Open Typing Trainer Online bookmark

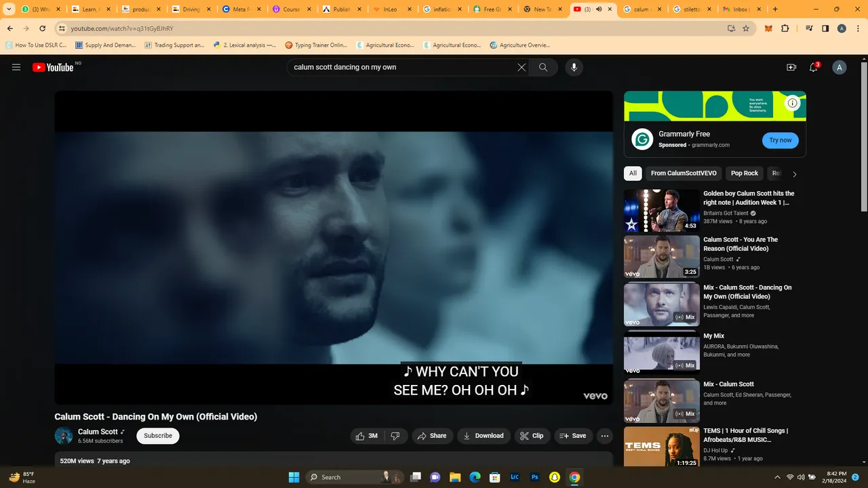pyautogui.click(x=316, y=45)
